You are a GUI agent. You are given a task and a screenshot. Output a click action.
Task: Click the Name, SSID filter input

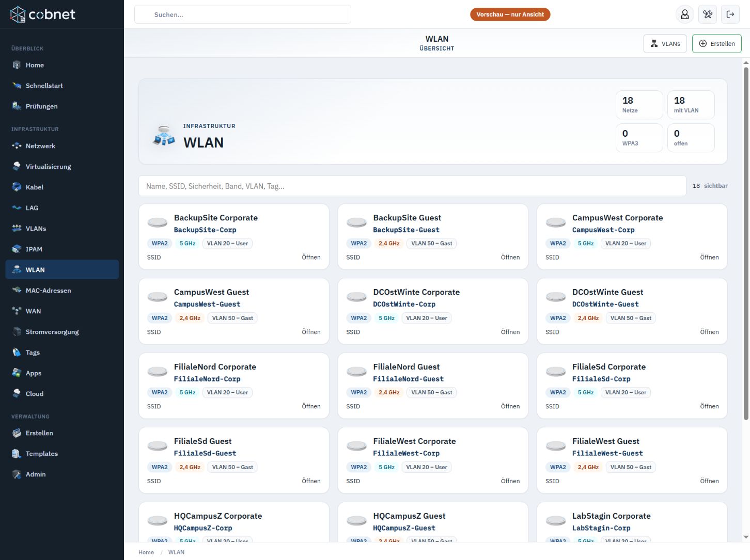point(412,186)
